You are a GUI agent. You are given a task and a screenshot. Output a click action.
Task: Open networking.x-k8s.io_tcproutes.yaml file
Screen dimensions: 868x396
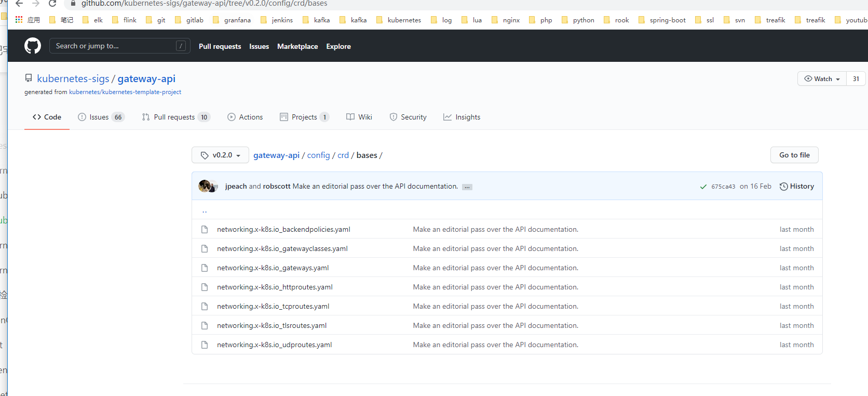(273, 306)
